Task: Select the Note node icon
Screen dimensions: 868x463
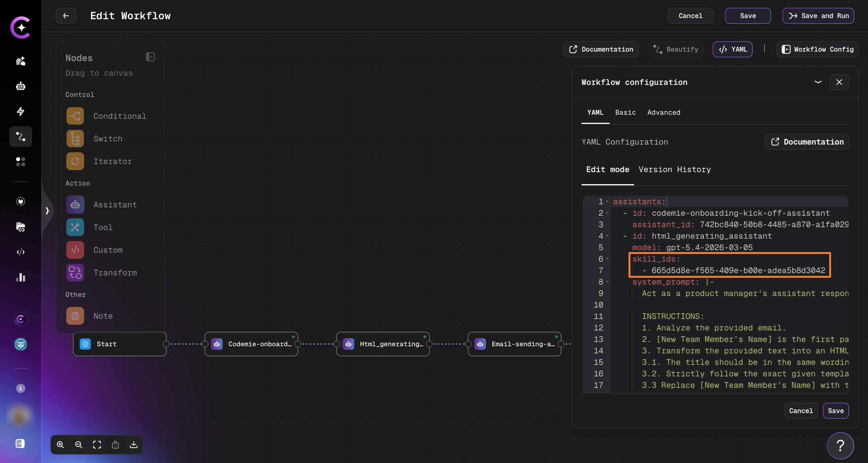Action: pyautogui.click(x=75, y=316)
